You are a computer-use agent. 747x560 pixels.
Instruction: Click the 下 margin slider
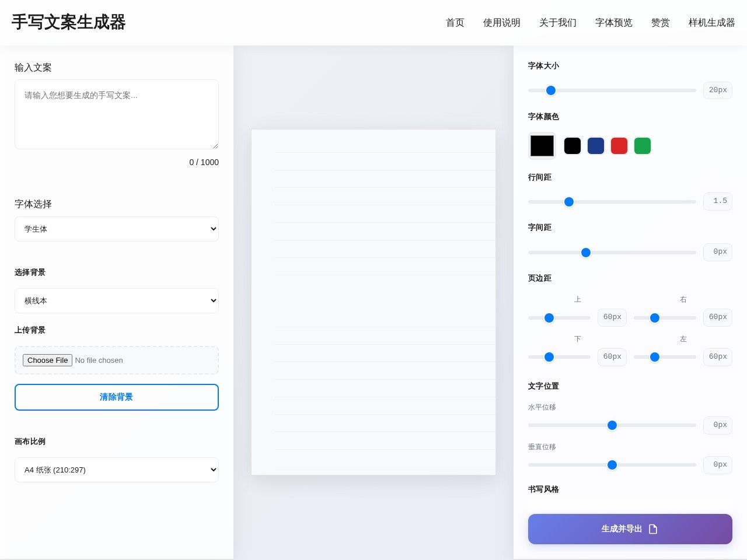pyautogui.click(x=559, y=357)
